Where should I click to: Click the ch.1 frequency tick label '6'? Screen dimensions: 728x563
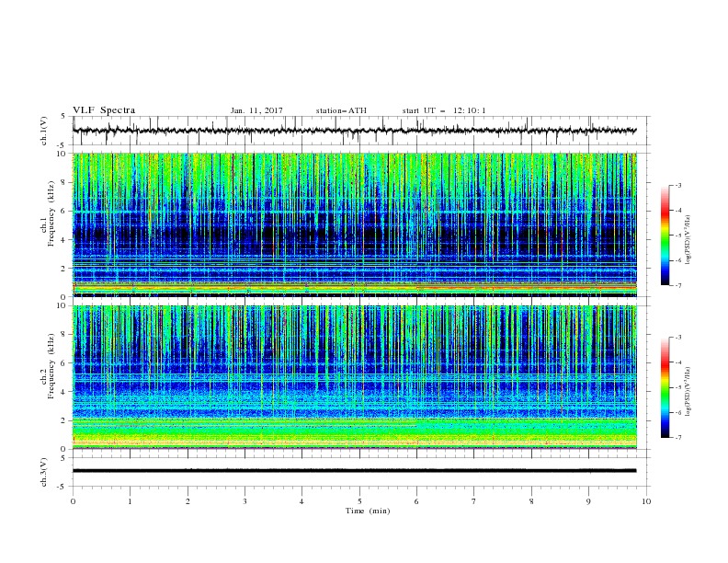[65, 211]
